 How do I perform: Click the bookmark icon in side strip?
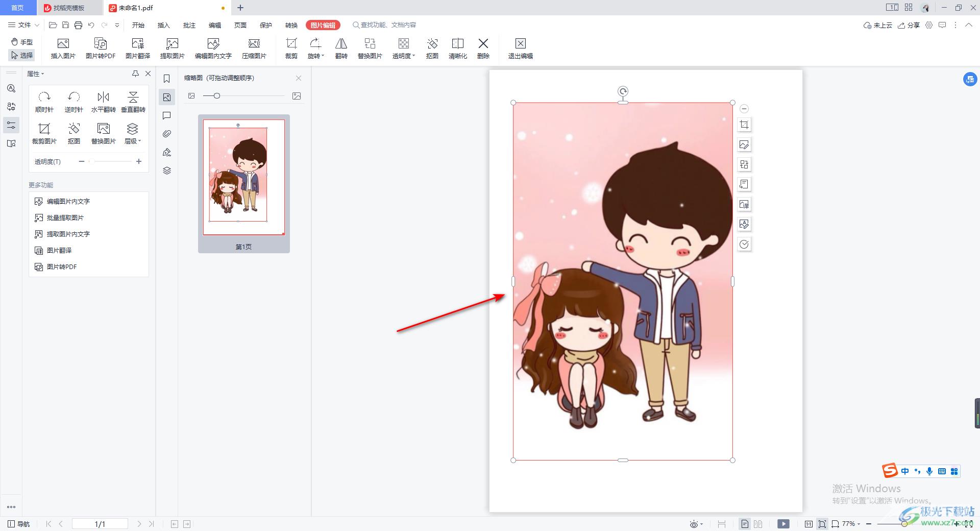click(x=166, y=79)
